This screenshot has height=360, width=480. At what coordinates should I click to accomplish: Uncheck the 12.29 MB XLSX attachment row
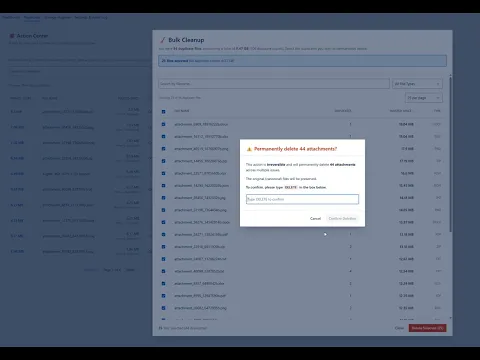coord(163,283)
